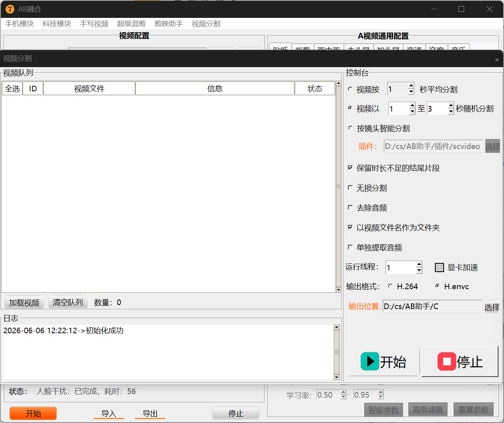The height and width of the screenshot is (423, 504).
Task: Increase the 运行线程 count
Action: (x=419, y=264)
